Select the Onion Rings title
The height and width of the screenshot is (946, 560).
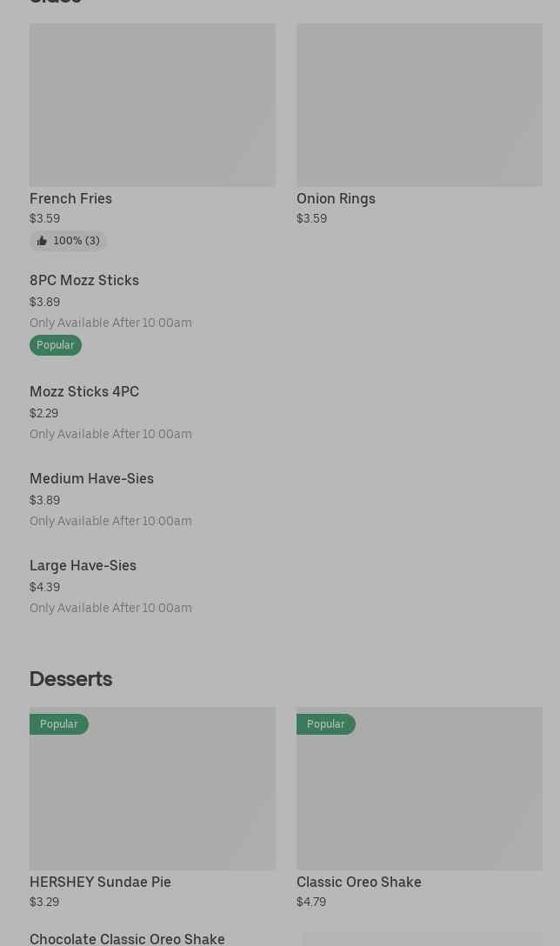click(336, 198)
